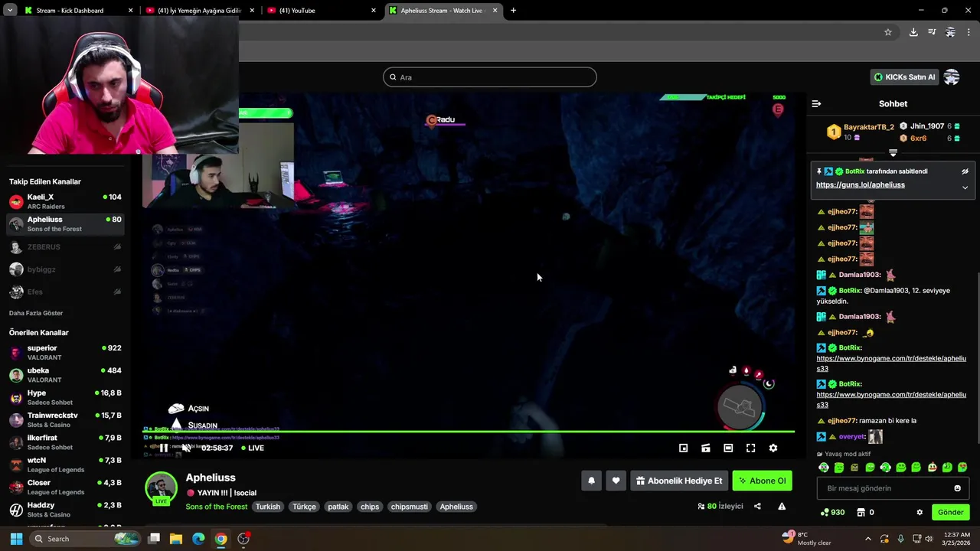980x551 pixels.
Task: Open Chrome from Windows taskbar
Action: pyautogui.click(x=220, y=539)
